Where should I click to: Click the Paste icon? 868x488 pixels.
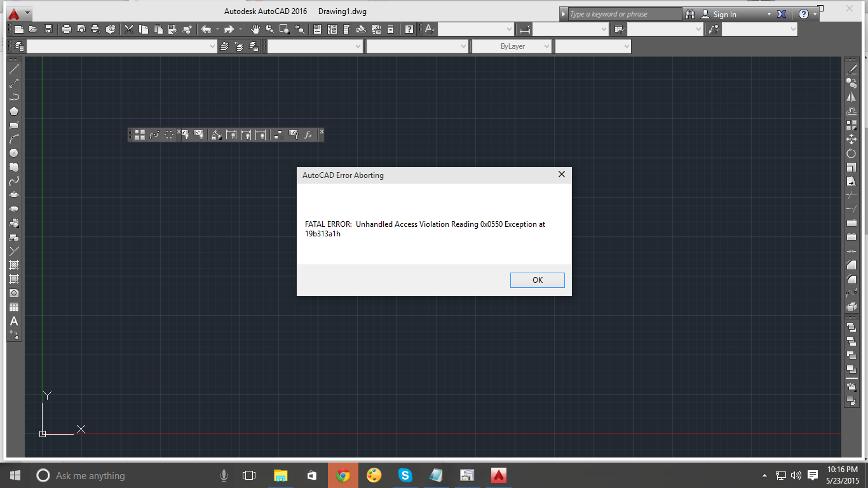point(158,29)
